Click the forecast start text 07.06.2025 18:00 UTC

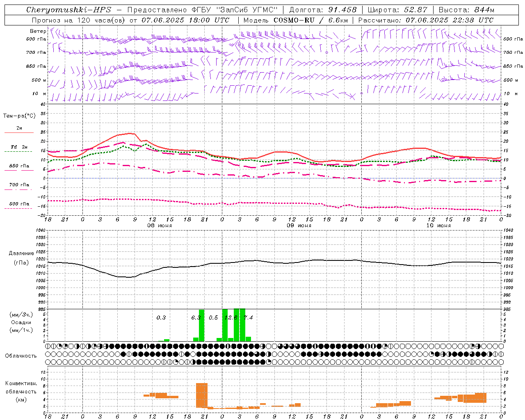185,20
